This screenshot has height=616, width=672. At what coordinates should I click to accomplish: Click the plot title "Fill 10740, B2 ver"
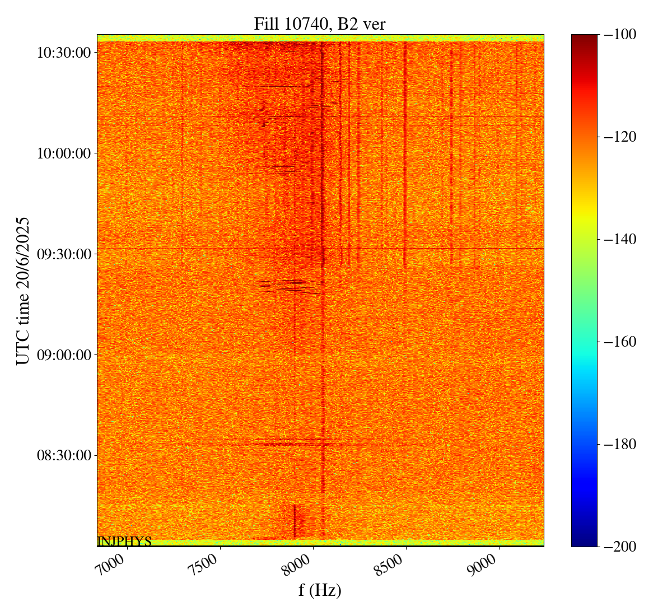[x=319, y=24]
